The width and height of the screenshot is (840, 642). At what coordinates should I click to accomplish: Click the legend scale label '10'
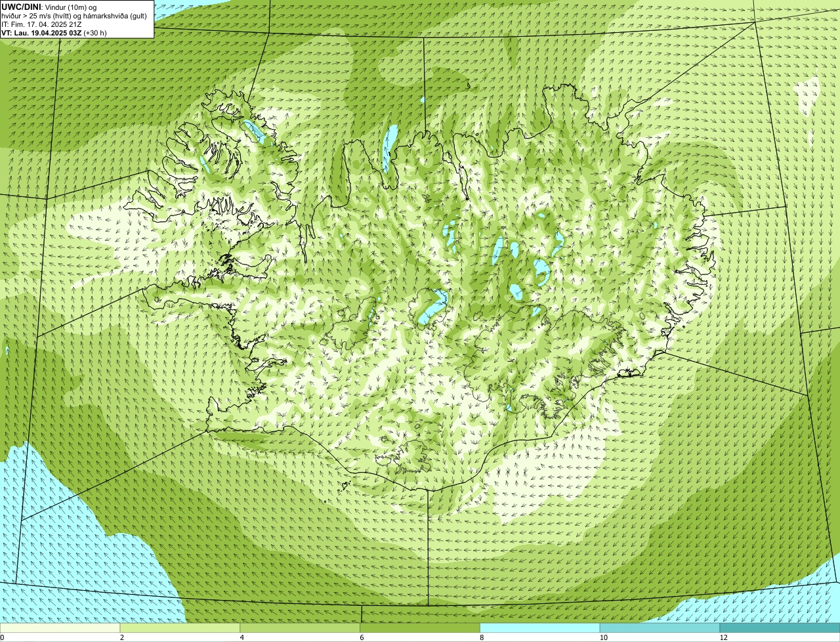(x=602, y=637)
